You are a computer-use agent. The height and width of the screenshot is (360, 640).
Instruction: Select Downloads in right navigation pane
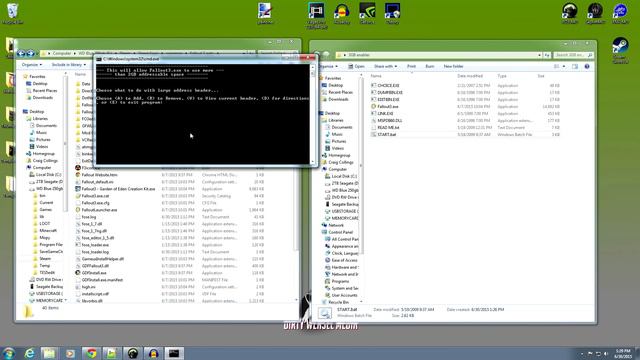pos(338,100)
